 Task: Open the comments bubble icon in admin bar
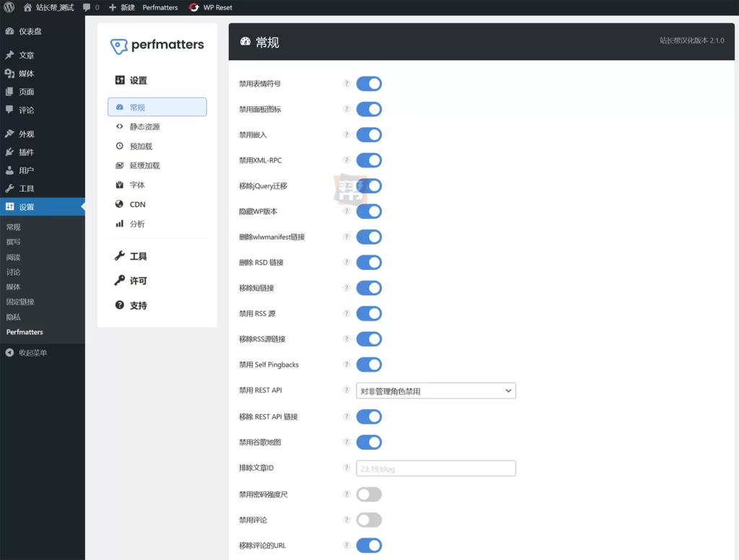click(x=87, y=7)
